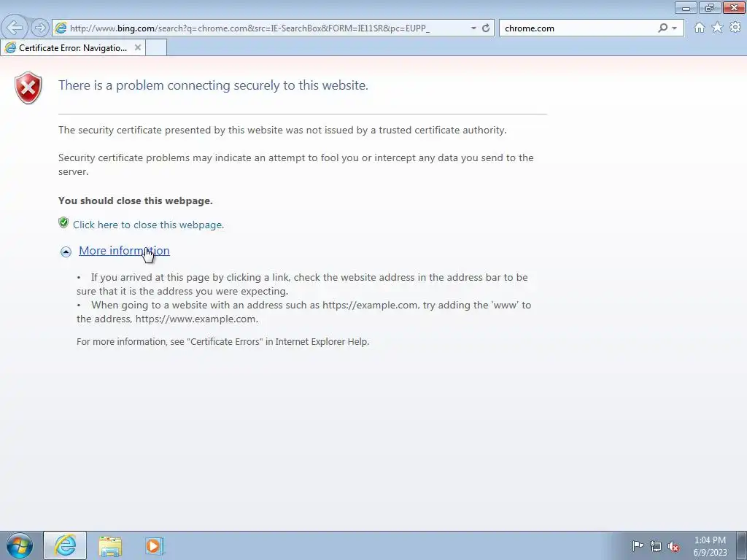The height and width of the screenshot is (560, 747).
Task: Open a new blank tab
Action: pos(156,47)
